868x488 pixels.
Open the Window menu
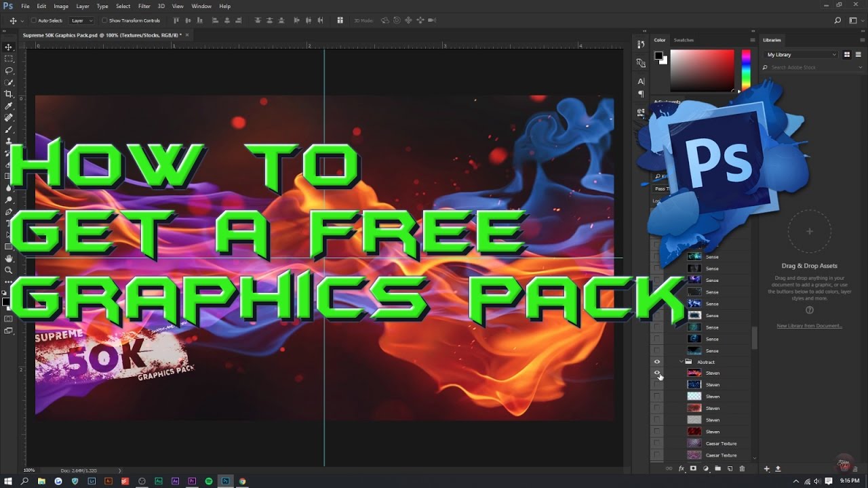pos(201,6)
